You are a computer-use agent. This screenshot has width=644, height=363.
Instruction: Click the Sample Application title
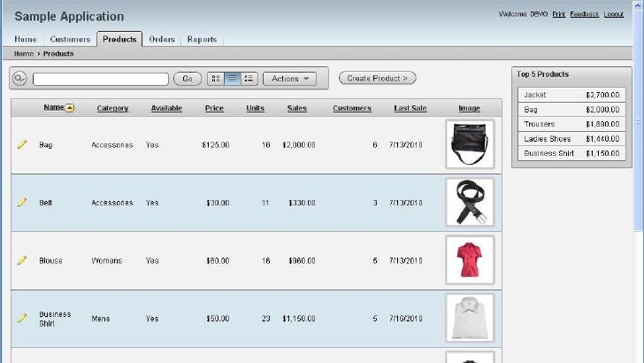69,17
